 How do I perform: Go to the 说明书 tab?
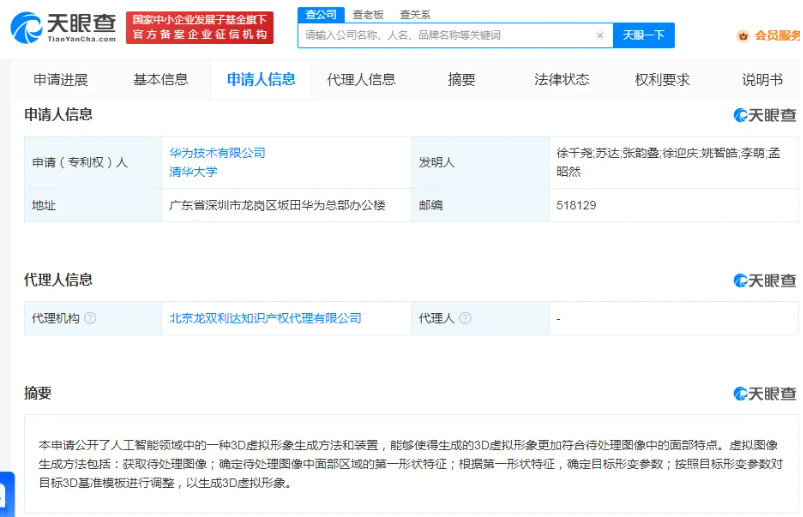point(762,80)
